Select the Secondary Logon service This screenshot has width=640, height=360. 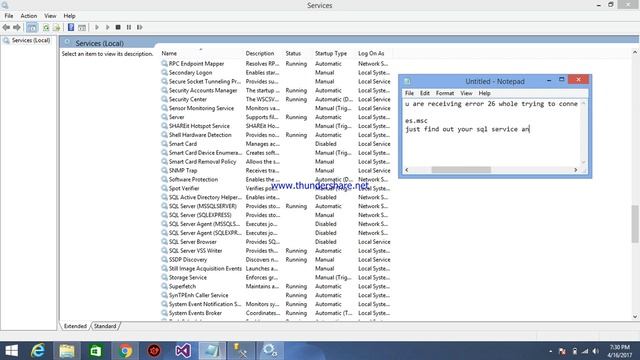pos(190,73)
